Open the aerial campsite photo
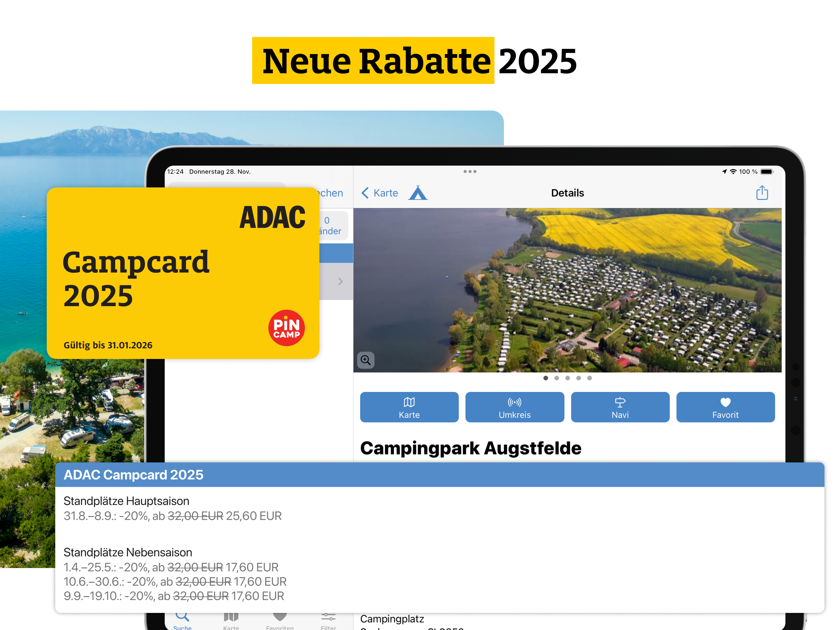The image size is (840, 630). 567,290
